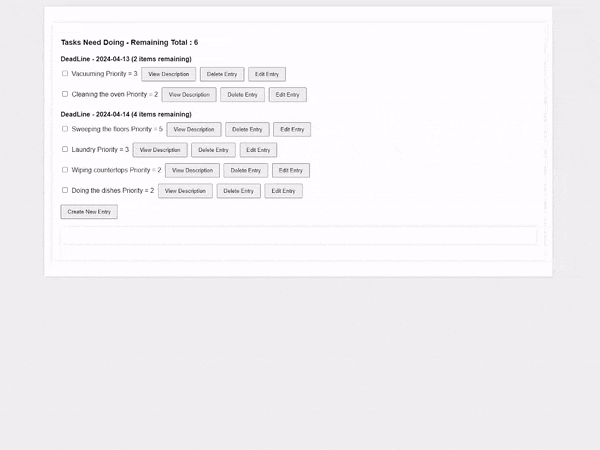Click the 'Tasks Need Doing - Remaining Total : 6' heading

pos(129,42)
